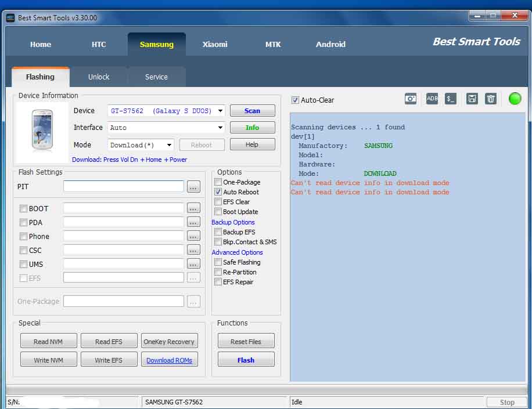Screen dimensions: 532x409
Task: Select the Flashing sub-tab
Action: [x=41, y=77]
